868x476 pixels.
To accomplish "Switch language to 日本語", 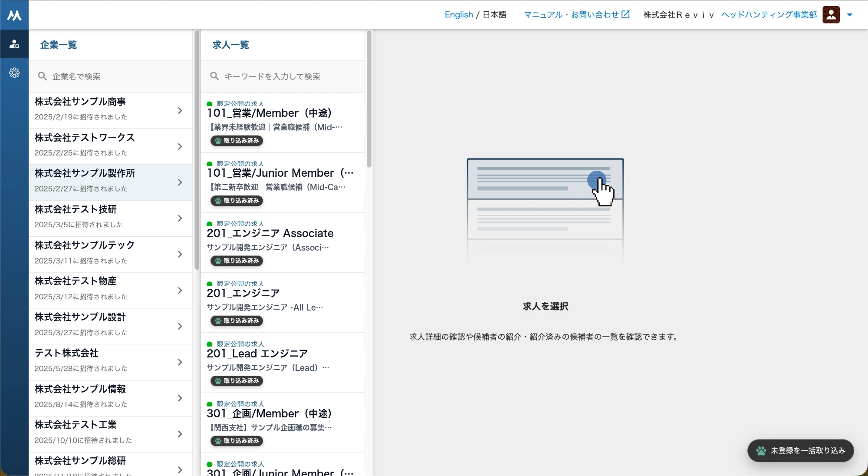I will point(495,15).
